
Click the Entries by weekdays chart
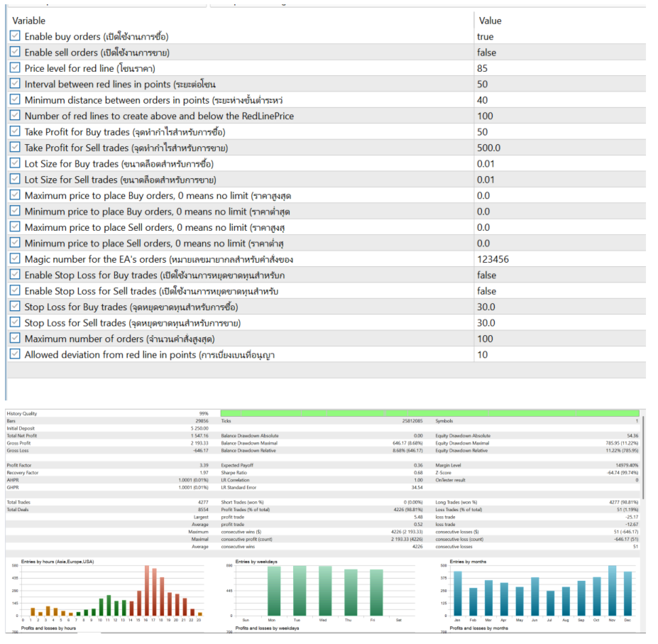click(x=321, y=590)
